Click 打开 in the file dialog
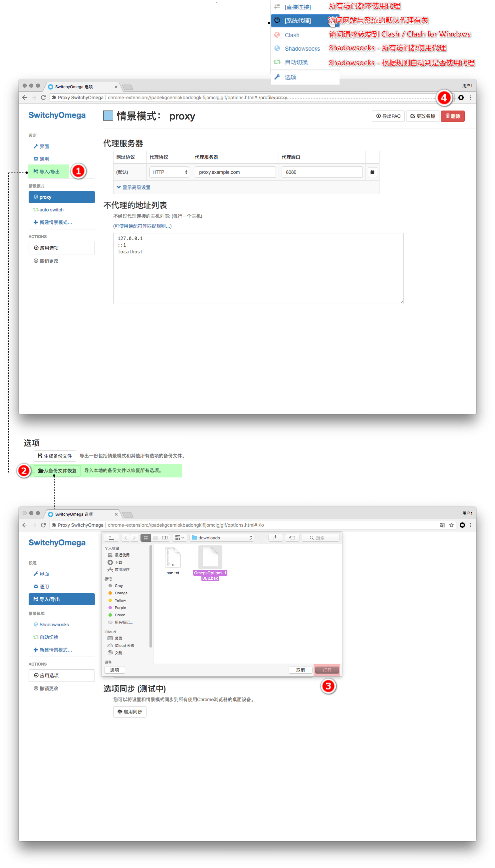The width and height of the screenshot is (495, 868). click(x=327, y=670)
